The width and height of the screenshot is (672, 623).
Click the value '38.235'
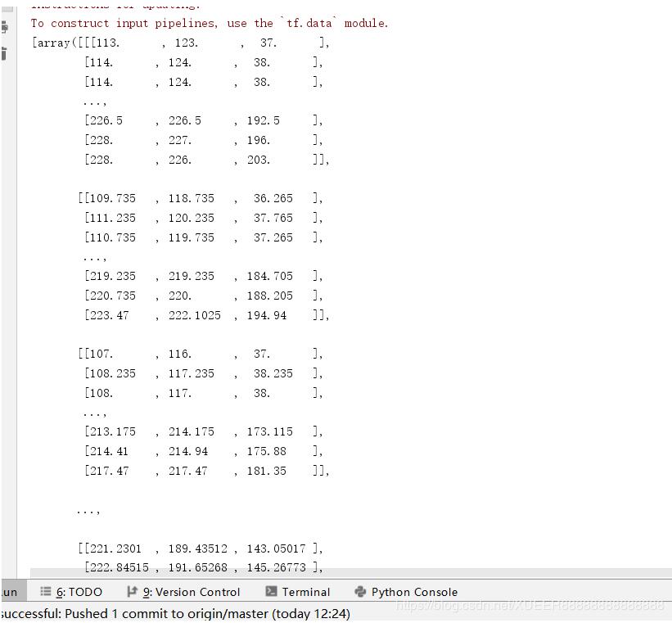[273, 373]
